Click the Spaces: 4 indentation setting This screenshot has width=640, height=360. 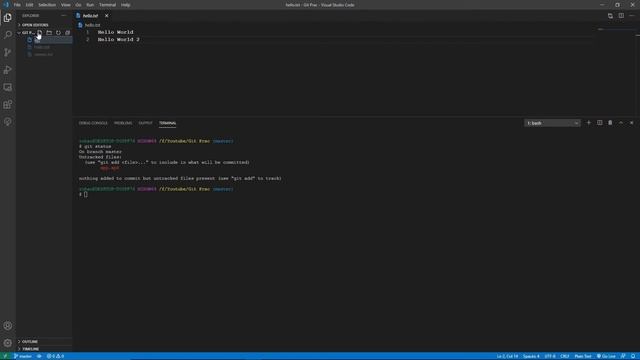531,356
